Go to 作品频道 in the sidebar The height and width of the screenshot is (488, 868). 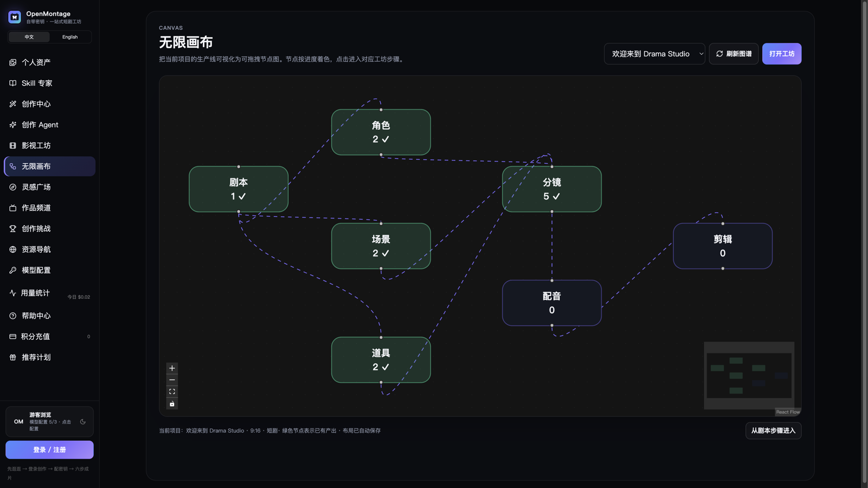pos(49,208)
